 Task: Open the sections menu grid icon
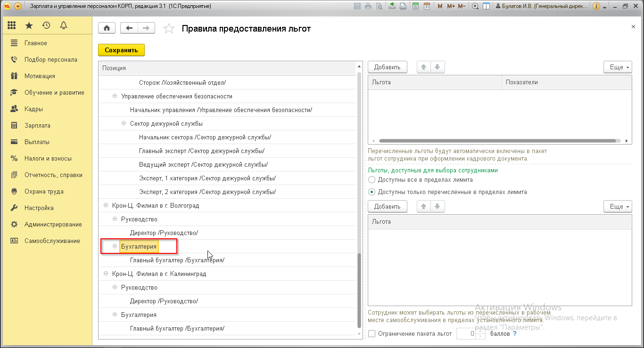pos(12,25)
